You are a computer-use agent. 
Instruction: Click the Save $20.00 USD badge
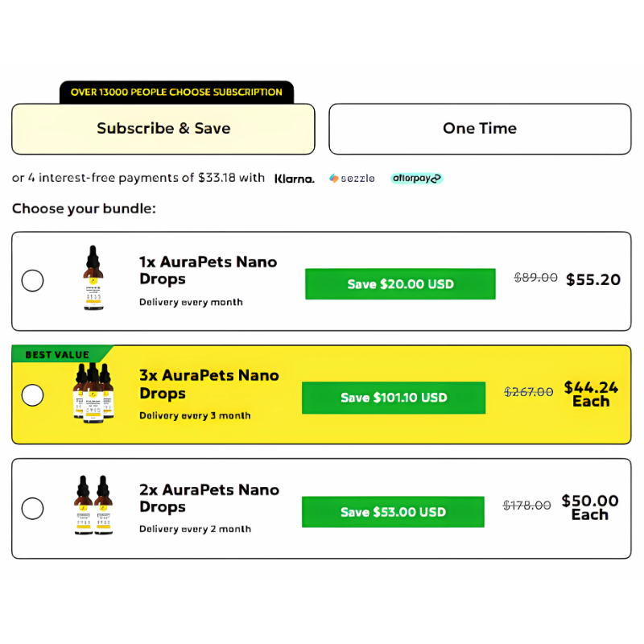400,284
